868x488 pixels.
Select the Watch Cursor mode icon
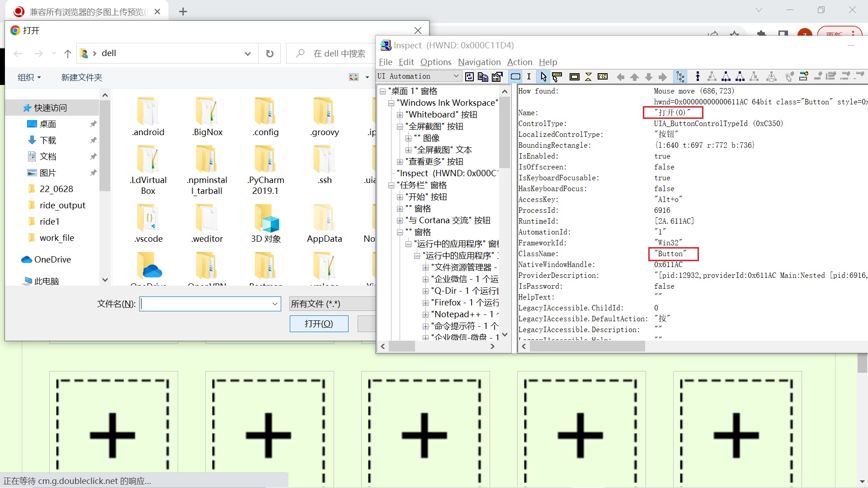542,76
